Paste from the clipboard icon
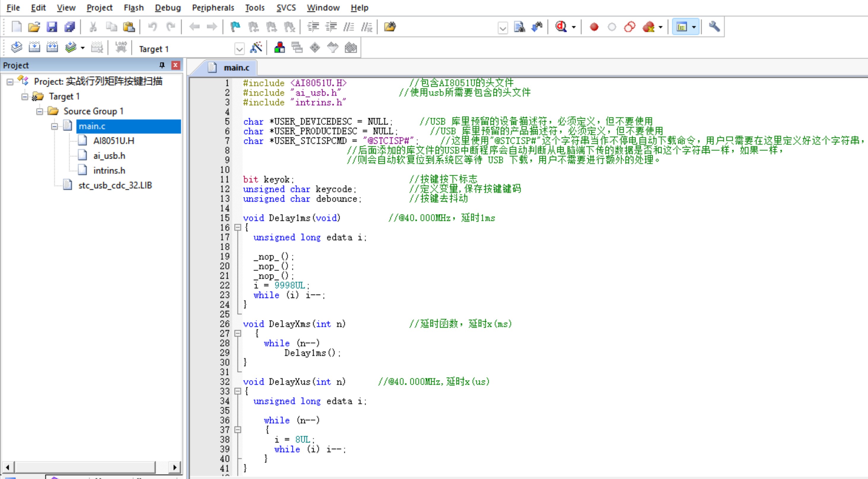This screenshot has width=868, height=479. (129, 27)
